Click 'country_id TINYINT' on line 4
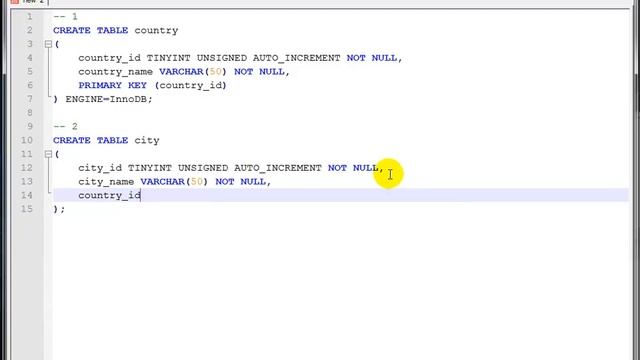The width and height of the screenshot is (640, 360). (134, 58)
